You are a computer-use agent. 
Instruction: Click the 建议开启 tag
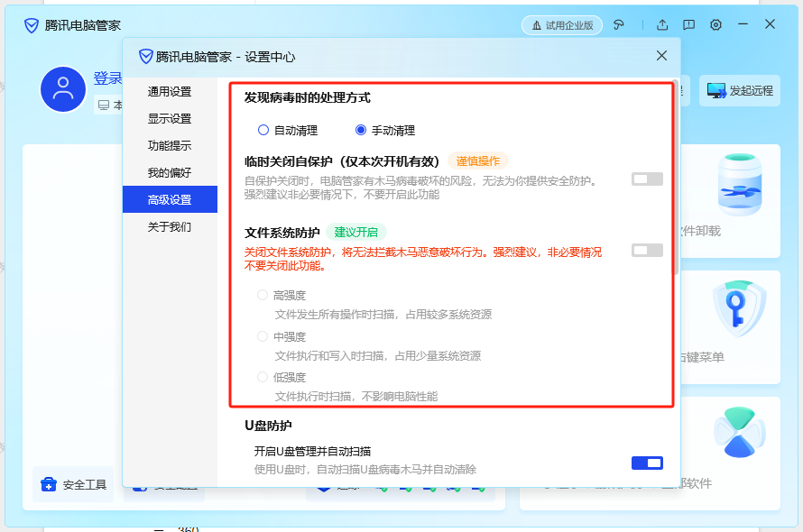(355, 233)
